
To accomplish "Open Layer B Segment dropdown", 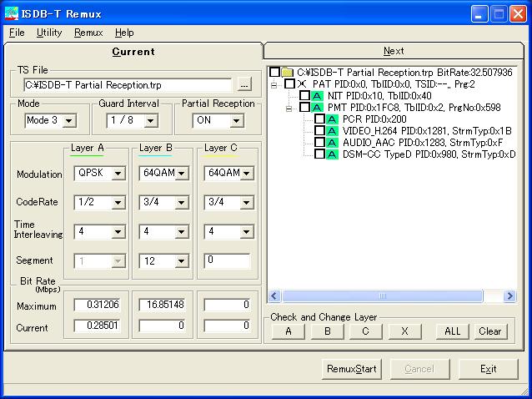I will click(x=182, y=261).
